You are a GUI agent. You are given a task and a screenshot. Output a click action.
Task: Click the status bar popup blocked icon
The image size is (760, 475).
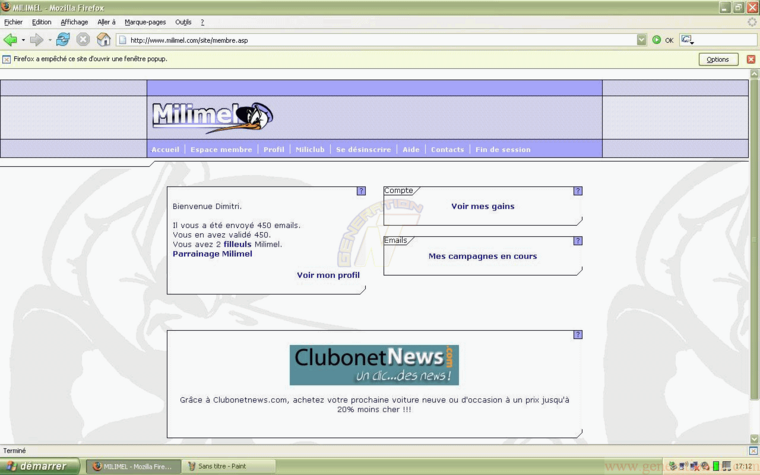(753, 451)
